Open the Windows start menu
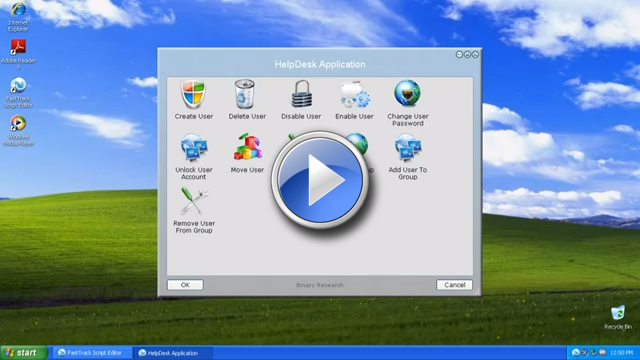 pos(24,353)
